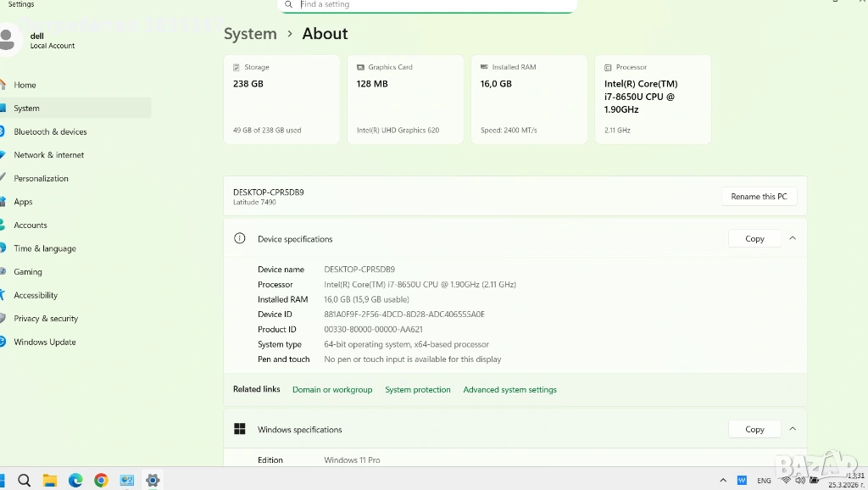Collapse the Device specifications section
This screenshot has width=868, height=490.
click(x=793, y=239)
